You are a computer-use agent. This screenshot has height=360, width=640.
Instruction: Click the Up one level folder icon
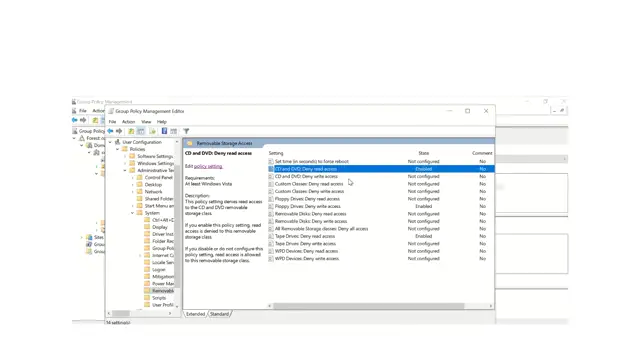tap(131, 131)
